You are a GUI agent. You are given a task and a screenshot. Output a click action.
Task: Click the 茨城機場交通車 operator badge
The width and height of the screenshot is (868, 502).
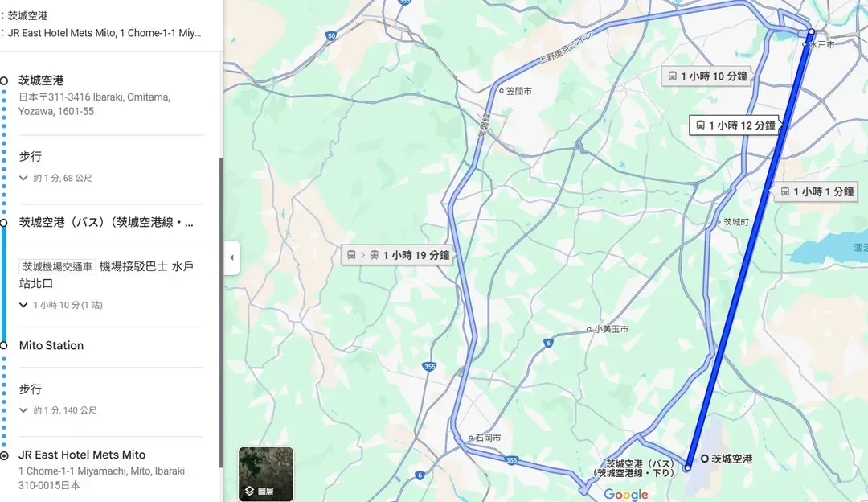pyautogui.click(x=58, y=266)
